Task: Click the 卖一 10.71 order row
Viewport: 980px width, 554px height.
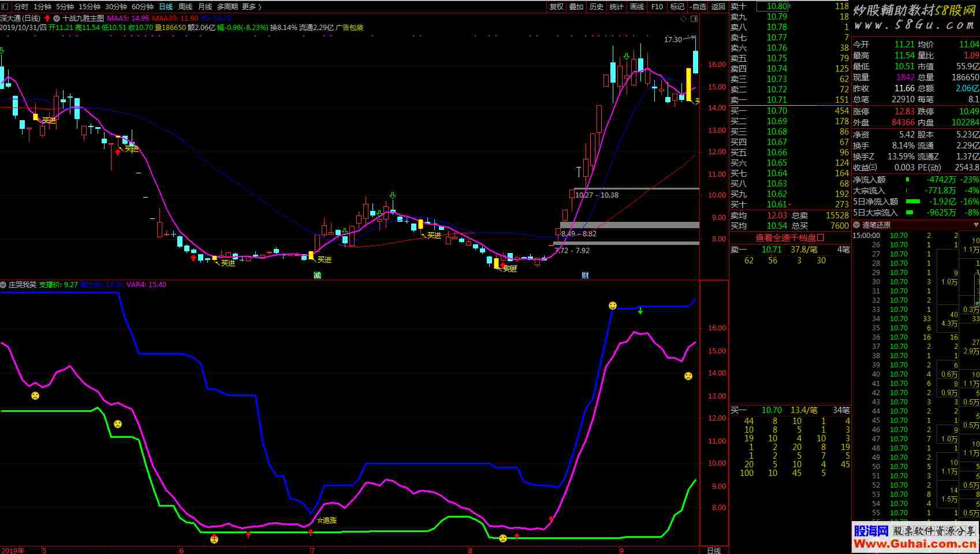Action: [789, 100]
